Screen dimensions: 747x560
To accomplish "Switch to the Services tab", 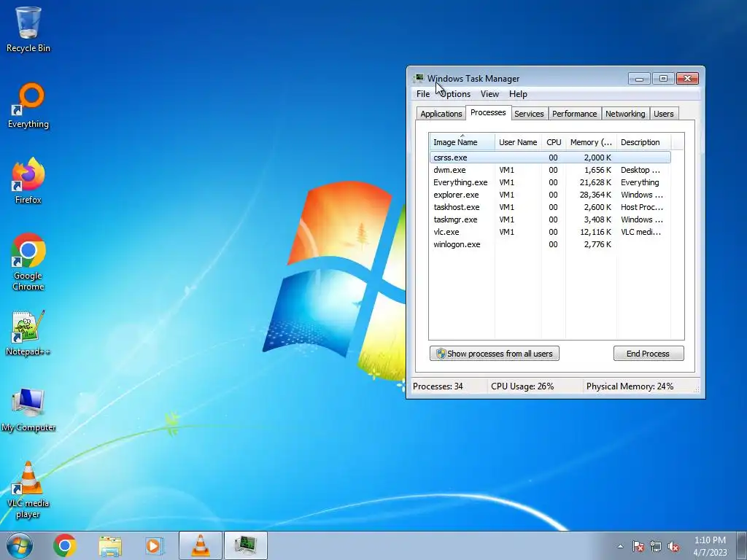I will pyautogui.click(x=529, y=114).
